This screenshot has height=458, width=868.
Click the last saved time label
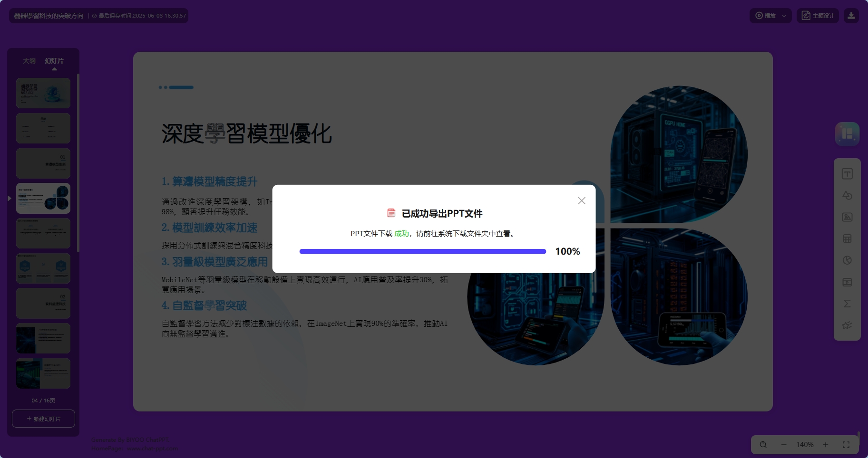pyautogui.click(x=139, y=16)
